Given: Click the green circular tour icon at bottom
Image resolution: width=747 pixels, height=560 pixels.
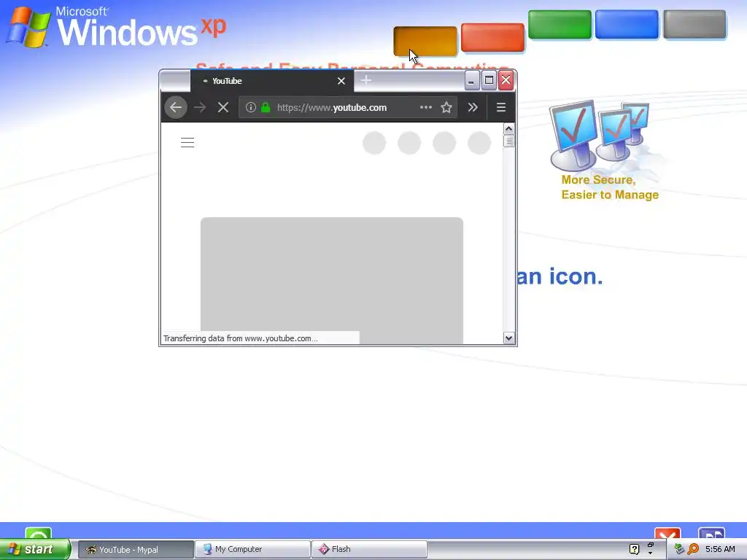Looking at the screenshot, I should 38,533.
